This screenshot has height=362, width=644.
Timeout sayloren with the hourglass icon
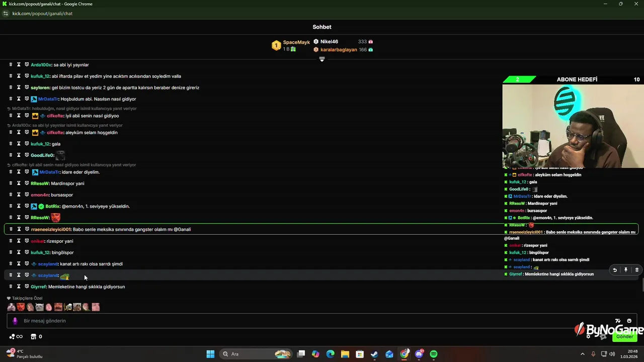pyautogui.click(x=19, y=87)
